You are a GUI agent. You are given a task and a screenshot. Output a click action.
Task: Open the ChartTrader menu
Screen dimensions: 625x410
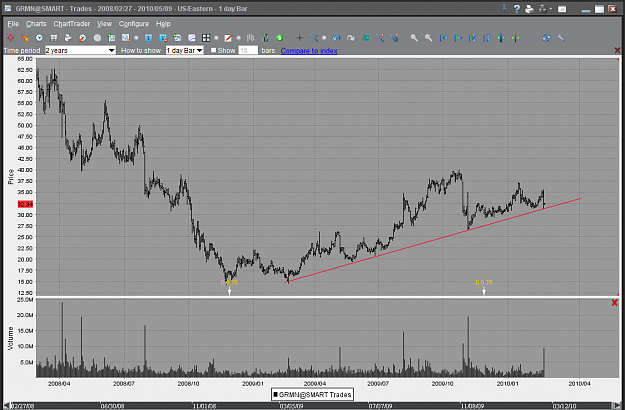click(72, 24)
